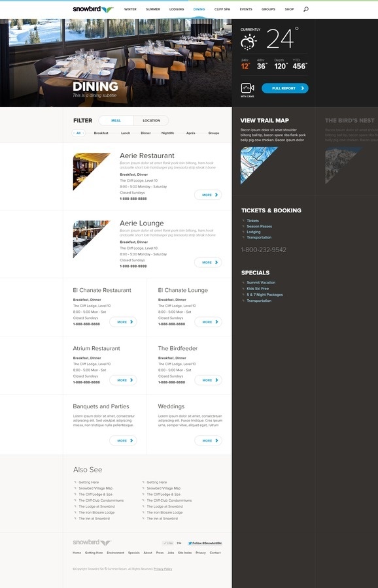The image size is (378, 588).
Task: Filter dining by Groups in filter row
Action: click(214, 133)
